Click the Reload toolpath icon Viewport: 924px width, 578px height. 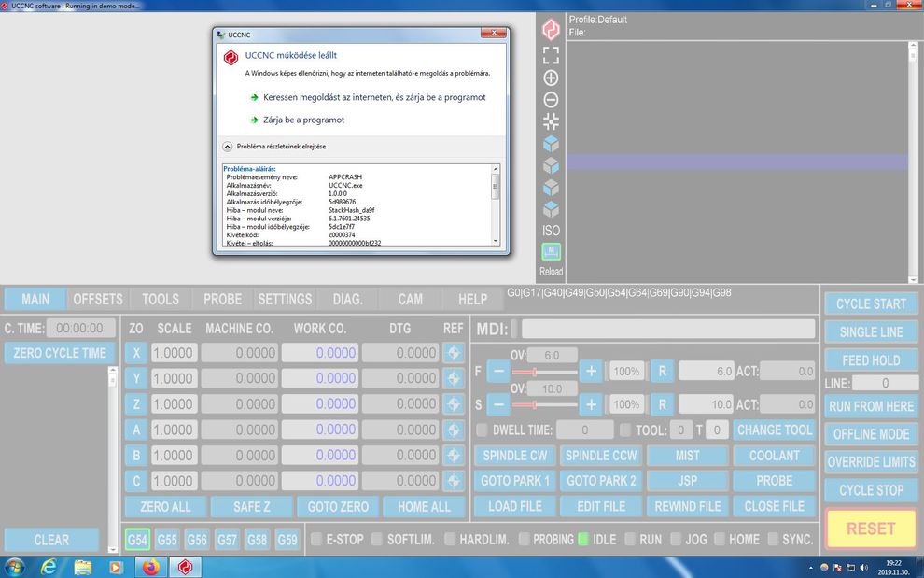(x=551, y=252)
